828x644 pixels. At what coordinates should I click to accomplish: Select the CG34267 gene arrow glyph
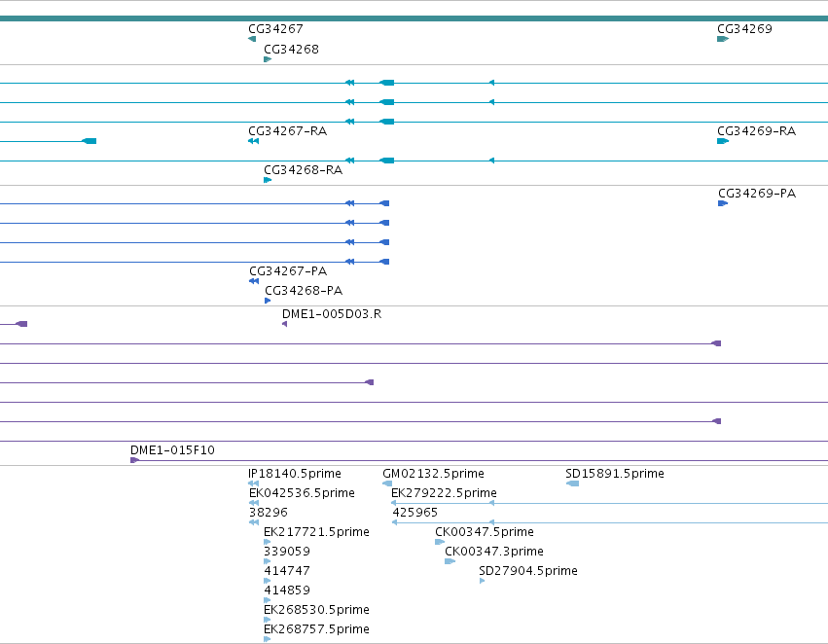(x=252, y=39)
